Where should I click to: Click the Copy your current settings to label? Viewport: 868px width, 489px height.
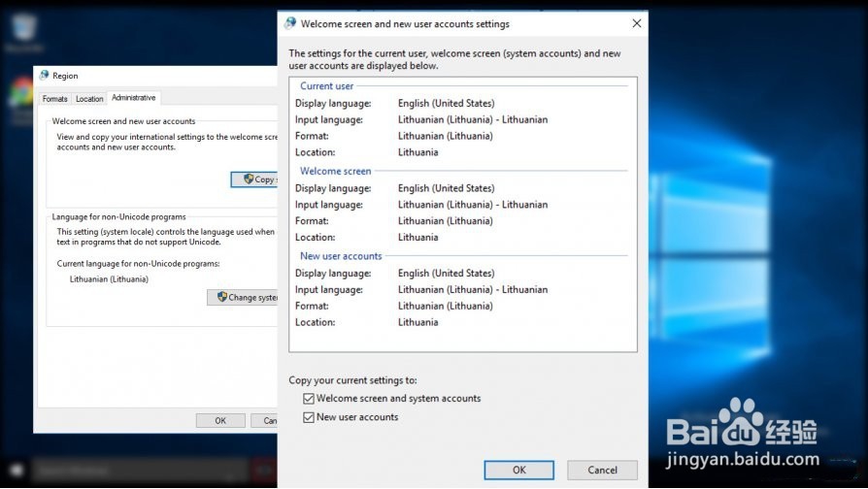(352, 380)
